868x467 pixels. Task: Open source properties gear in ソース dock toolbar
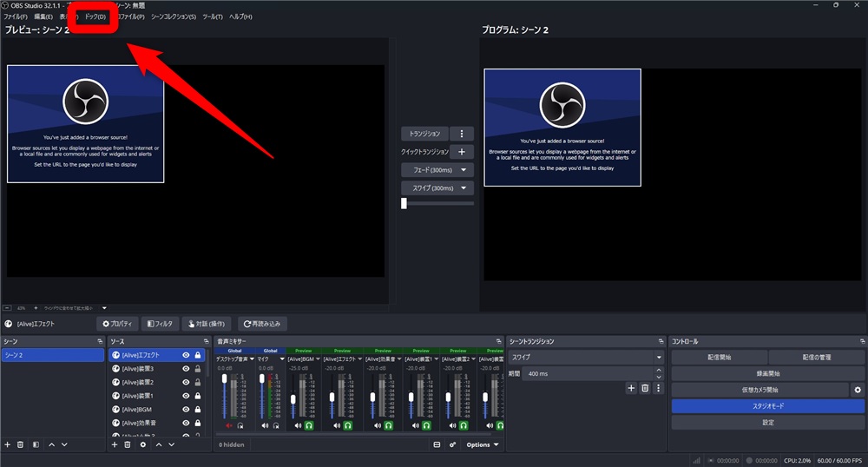click(x=143, y=444)
